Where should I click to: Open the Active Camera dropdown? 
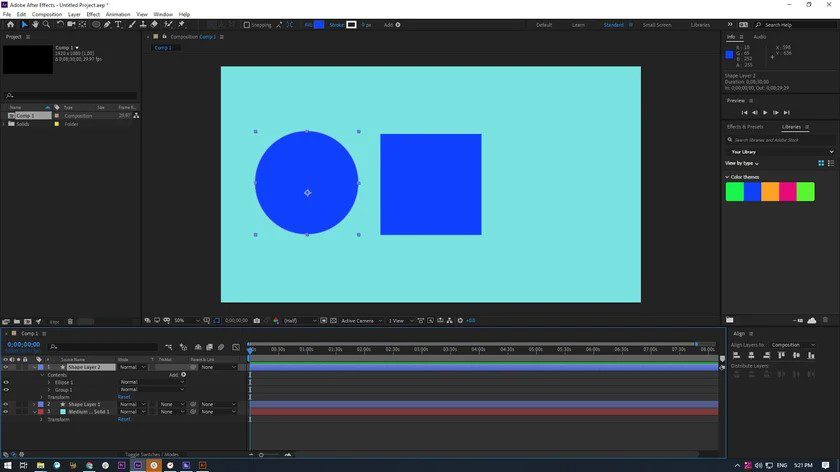click(362, 320)
